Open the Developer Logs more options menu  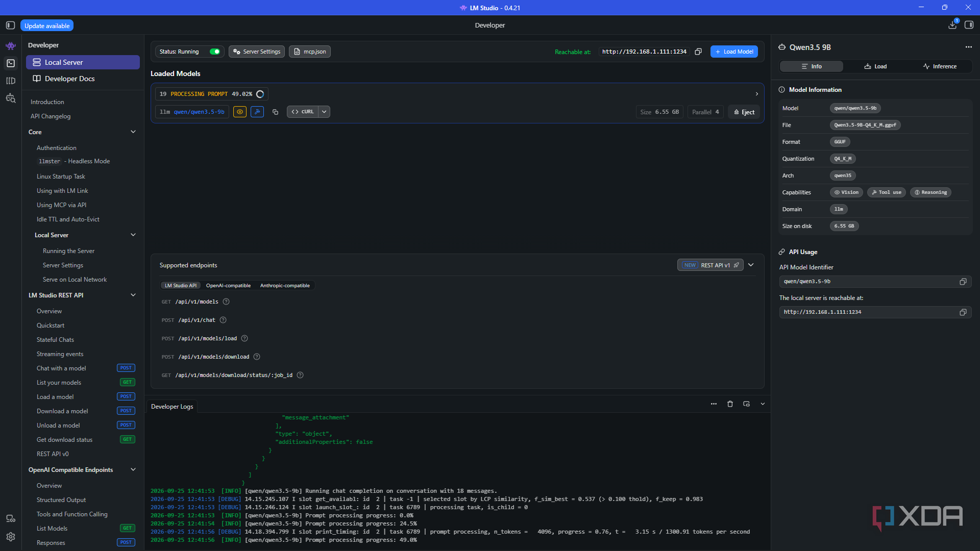pos(714,404)
